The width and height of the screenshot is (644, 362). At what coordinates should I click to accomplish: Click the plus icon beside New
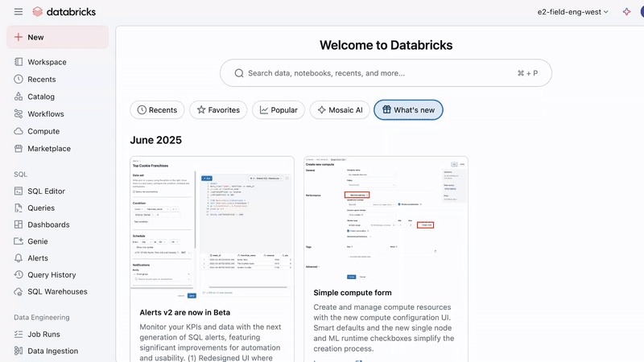pyautogui.click(x=18, y=37)
